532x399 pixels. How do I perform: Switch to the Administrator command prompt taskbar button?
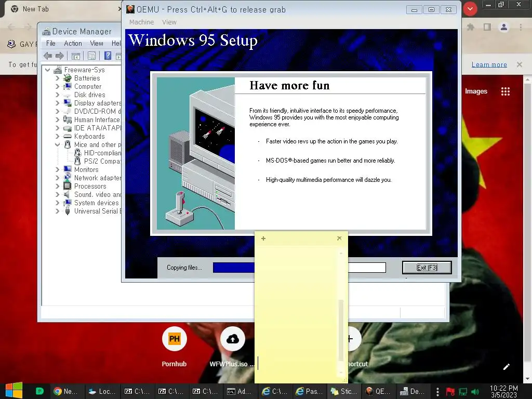240,391
